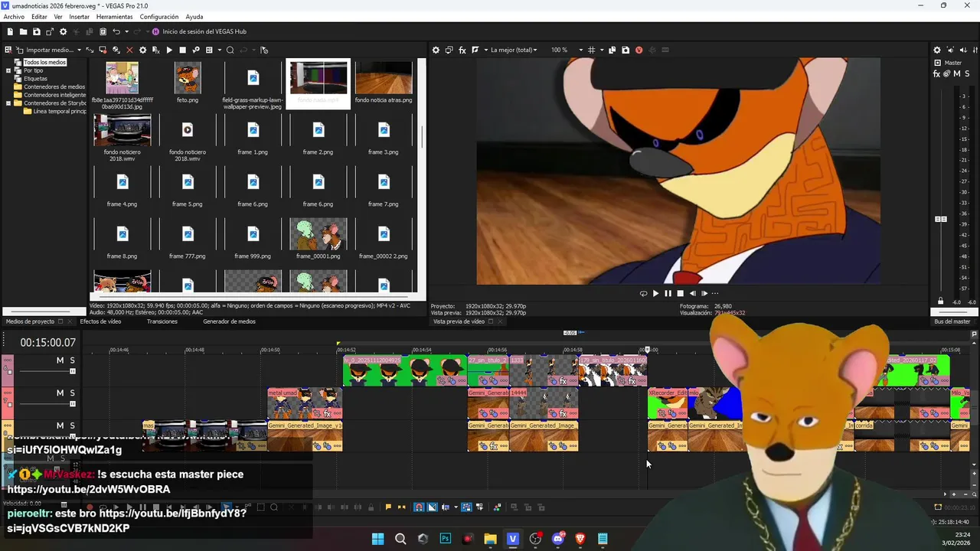Stop the preview playback
Image resolution: width=980 pixels, height=551 pixels.
pos(680,293)
